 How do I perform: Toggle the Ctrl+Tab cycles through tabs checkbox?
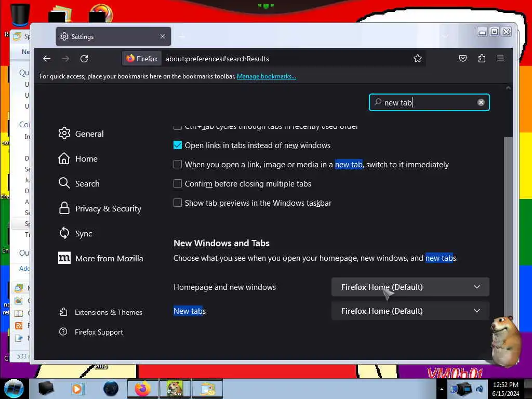click(x=178, y=127)
